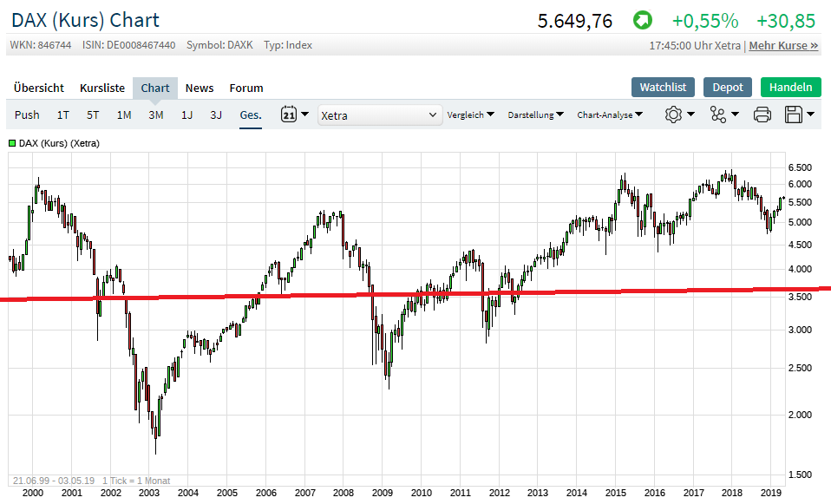Click the green price-up arrow icon
Image resolution: width=831 pixels, height=504 pixels.
(642, 20)
